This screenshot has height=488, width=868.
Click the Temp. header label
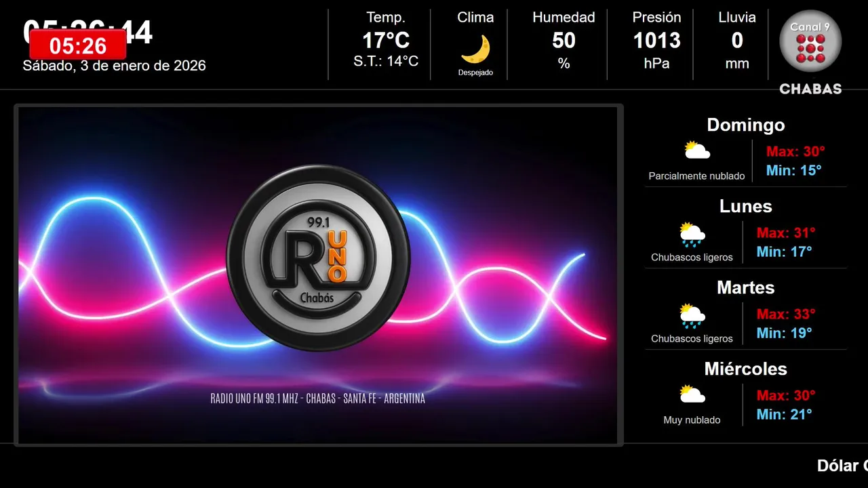tap(386, 18)
